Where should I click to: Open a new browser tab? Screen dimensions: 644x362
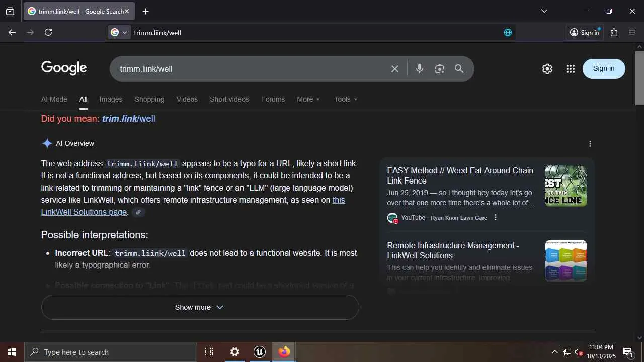(145, 11)
